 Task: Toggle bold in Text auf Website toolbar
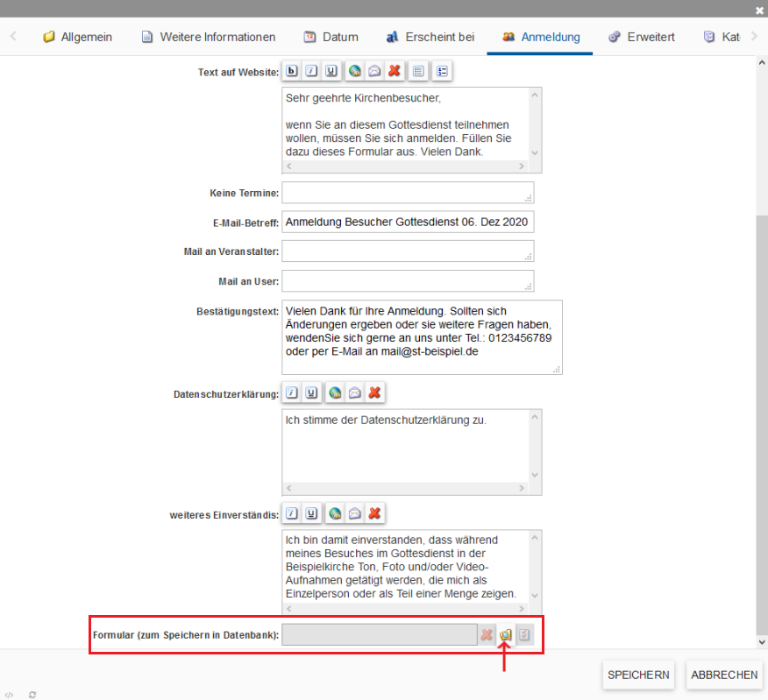(292, 71)
